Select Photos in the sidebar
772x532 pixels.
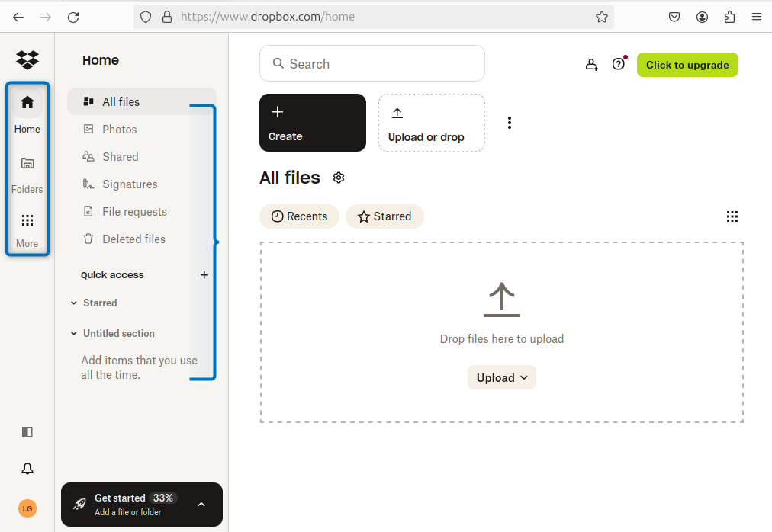tap(120, 130)
